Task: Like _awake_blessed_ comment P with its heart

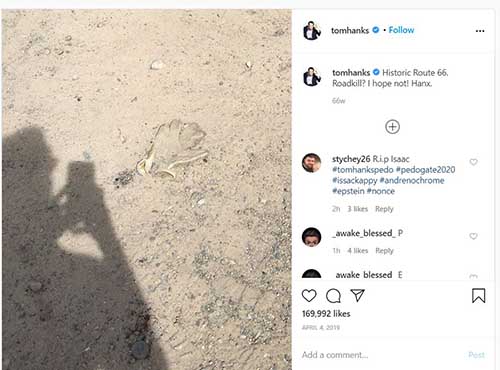Action: point(473,236)
